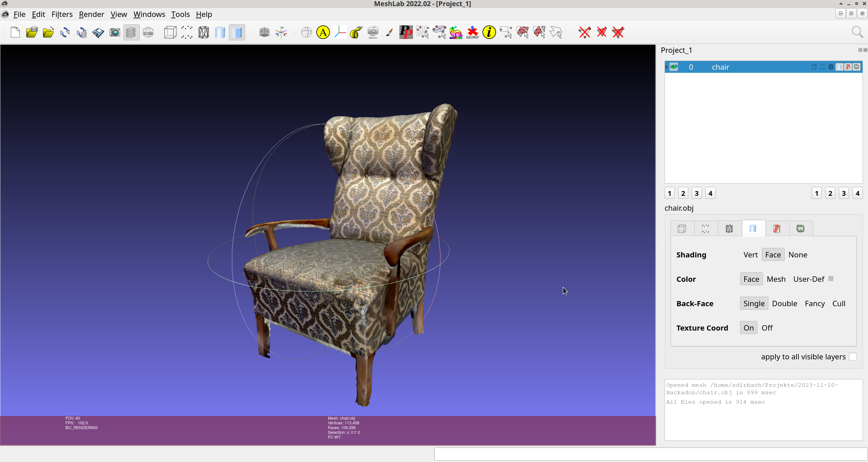Image resolution: width=868 pixels, height=462 pixels.
Task: Open the Render menu
Action: [x=91, y=14]
